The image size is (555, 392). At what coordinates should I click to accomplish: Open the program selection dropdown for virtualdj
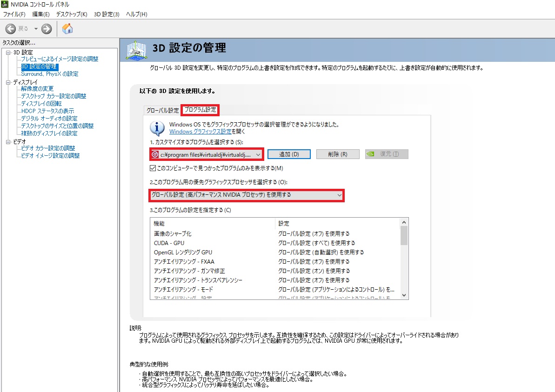207,154
